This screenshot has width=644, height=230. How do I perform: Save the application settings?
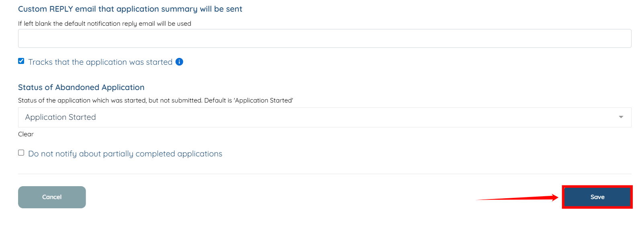[597, 197]
